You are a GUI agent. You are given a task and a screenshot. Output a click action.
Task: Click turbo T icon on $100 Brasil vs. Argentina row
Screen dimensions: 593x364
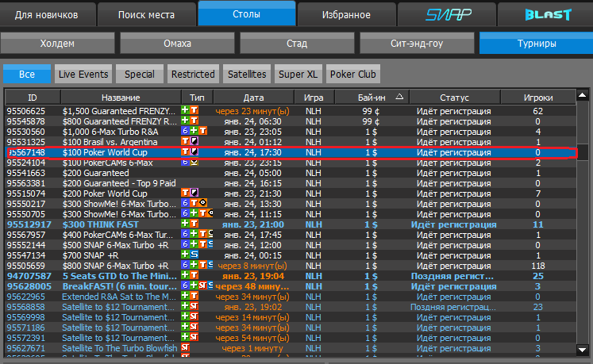pos(185,141)
